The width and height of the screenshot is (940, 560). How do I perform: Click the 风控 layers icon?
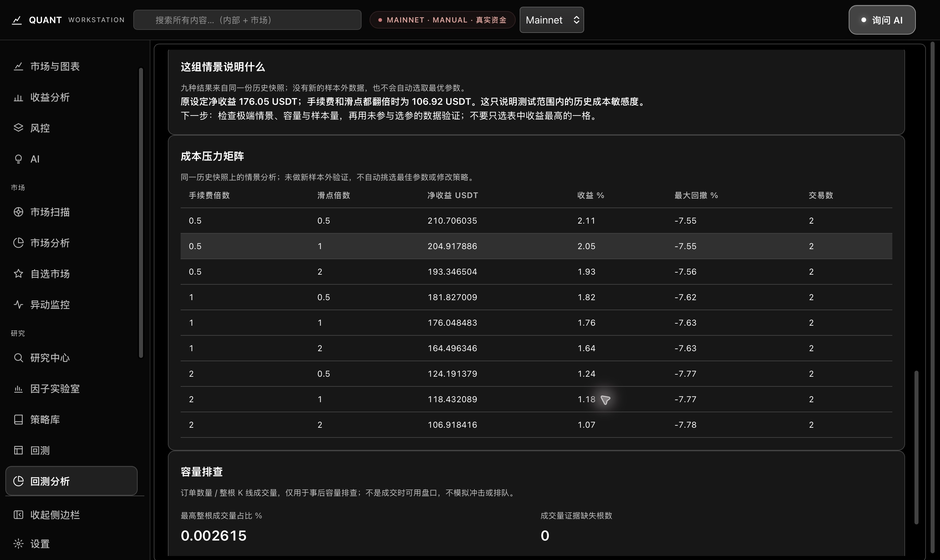tap(18, 128)
